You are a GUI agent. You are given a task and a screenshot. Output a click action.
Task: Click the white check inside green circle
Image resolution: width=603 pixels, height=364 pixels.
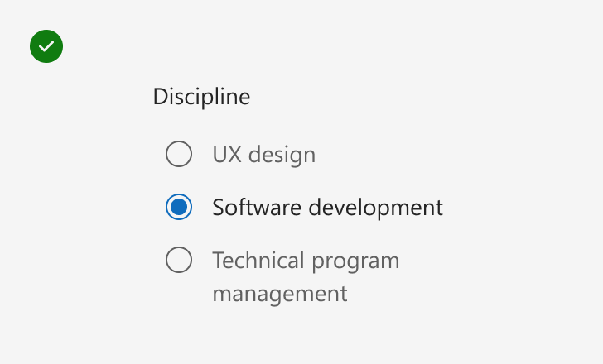pos(46,46)
